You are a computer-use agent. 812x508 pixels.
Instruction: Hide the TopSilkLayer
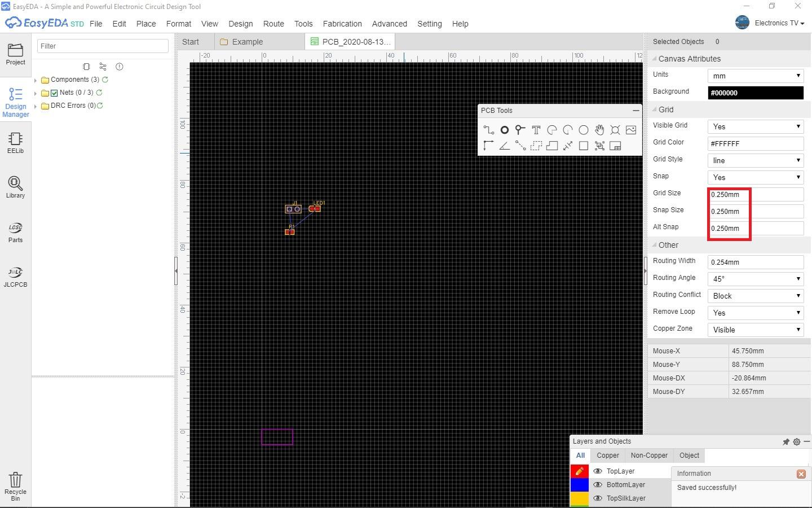[598, 498]
